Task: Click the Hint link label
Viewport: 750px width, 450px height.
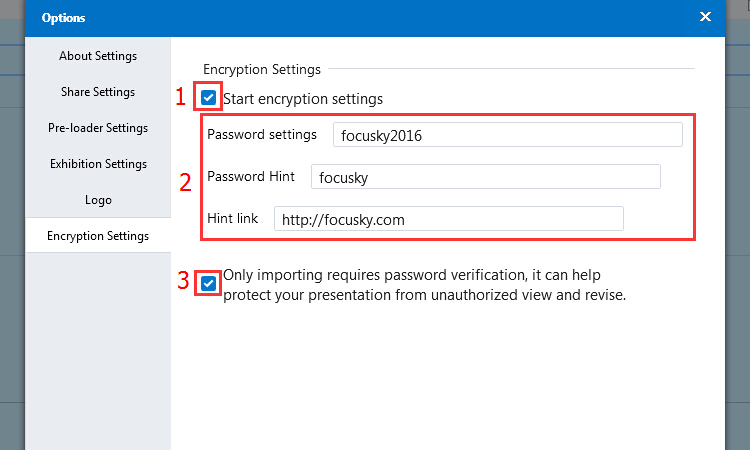Action: coord(232,219)
